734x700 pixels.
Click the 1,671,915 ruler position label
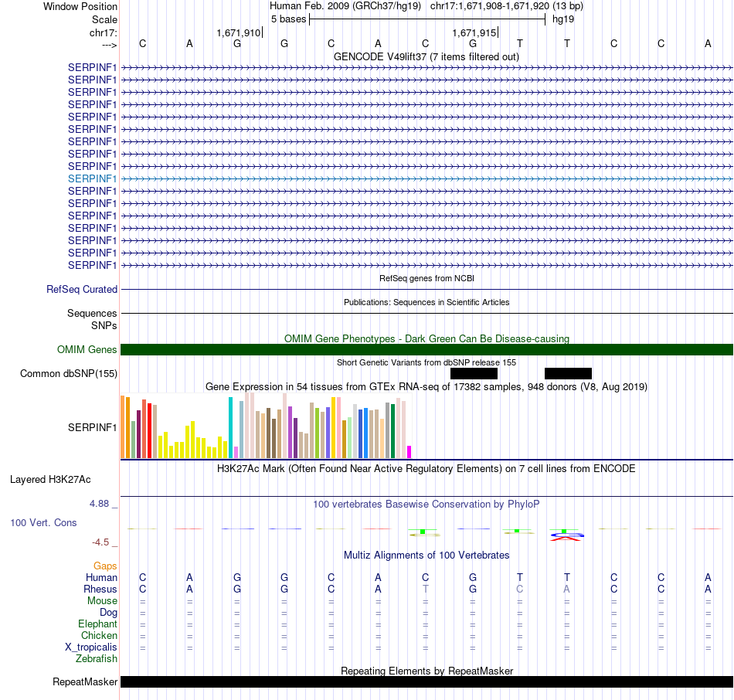point(474,32)
